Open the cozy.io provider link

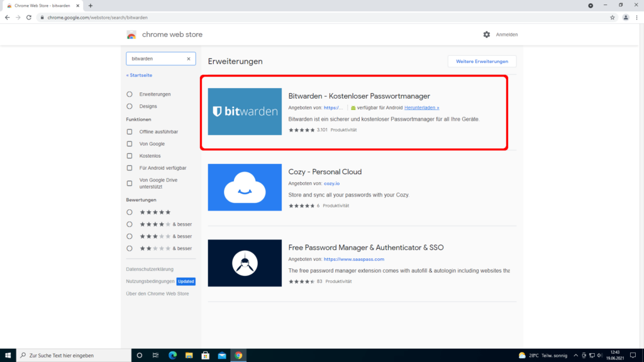tap(331, 184)
